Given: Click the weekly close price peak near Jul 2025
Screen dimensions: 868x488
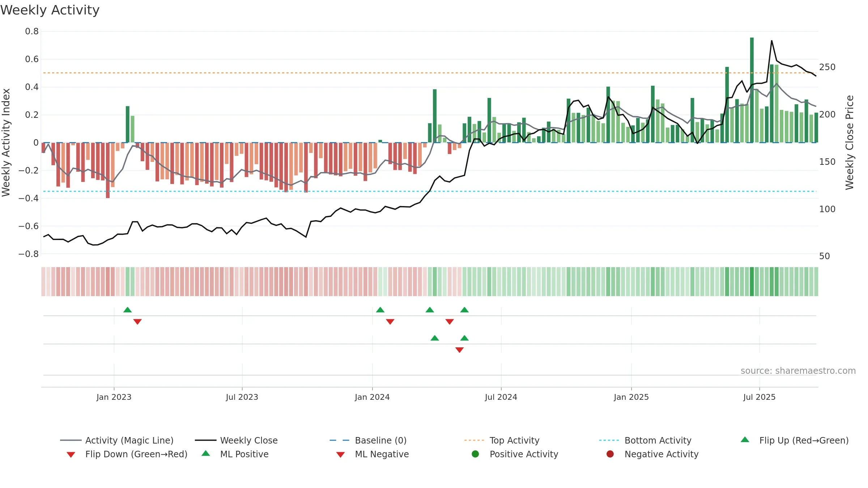Looking at the screenshot, I should pos(771,41).
